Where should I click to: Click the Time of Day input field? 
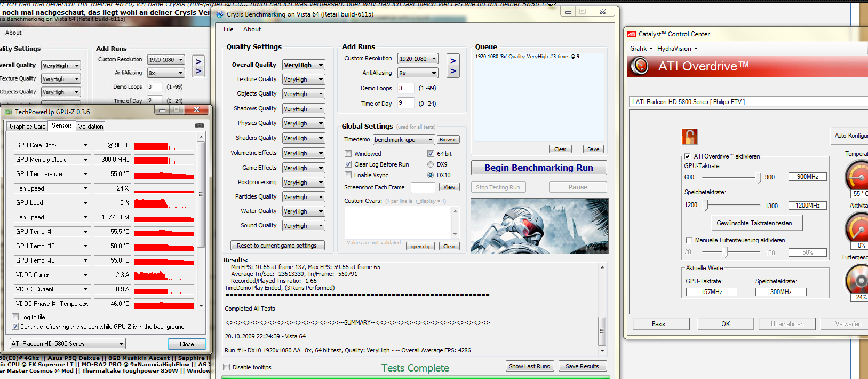(406, 103)
